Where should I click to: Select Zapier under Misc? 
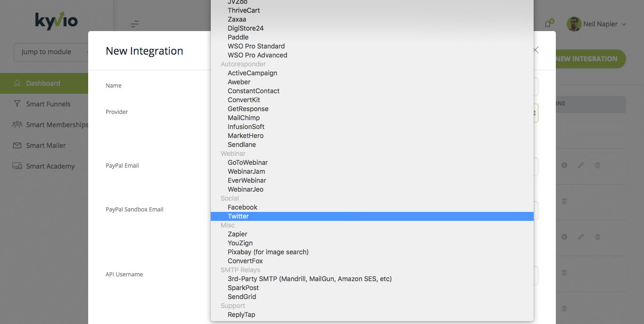[x=372, y=234]
